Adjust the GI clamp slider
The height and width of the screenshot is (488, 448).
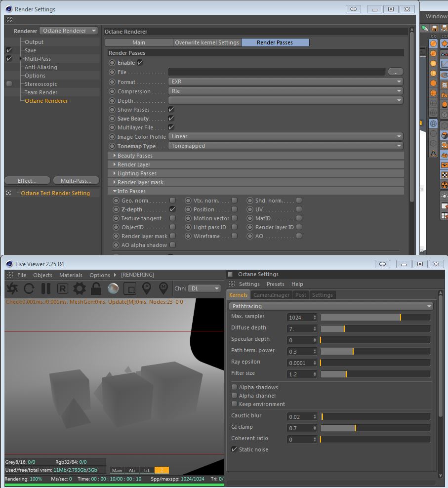(375, 428)
